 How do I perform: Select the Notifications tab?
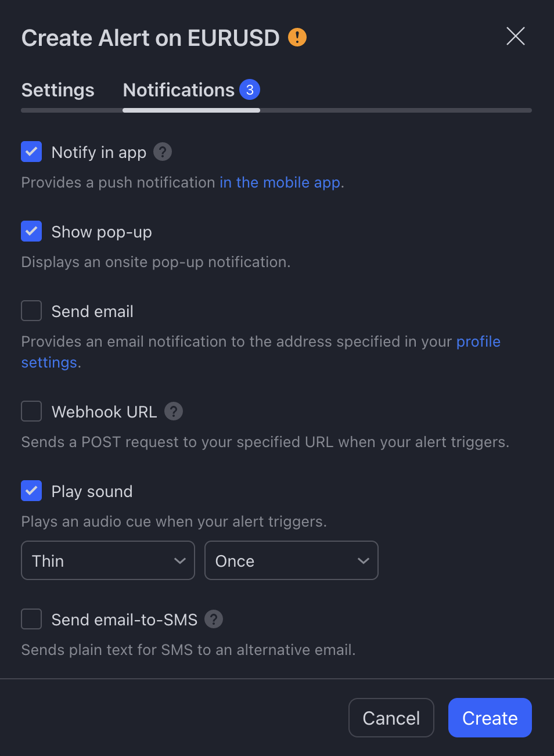click(x=179, y=90)
